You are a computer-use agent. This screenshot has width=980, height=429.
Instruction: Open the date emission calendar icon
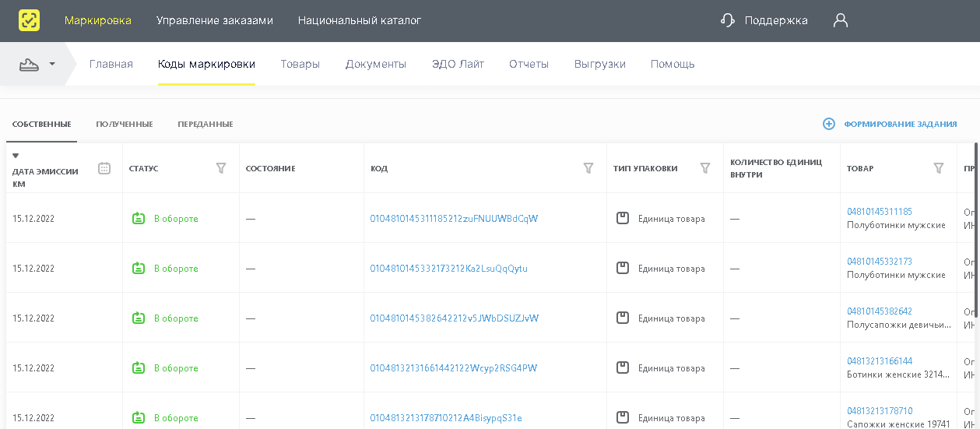104,168
